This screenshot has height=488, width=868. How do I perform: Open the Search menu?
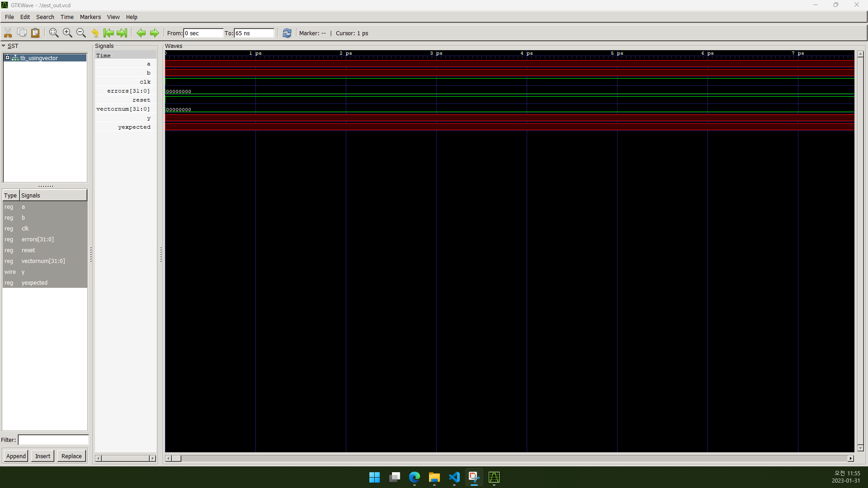click(x=45, y=17)
